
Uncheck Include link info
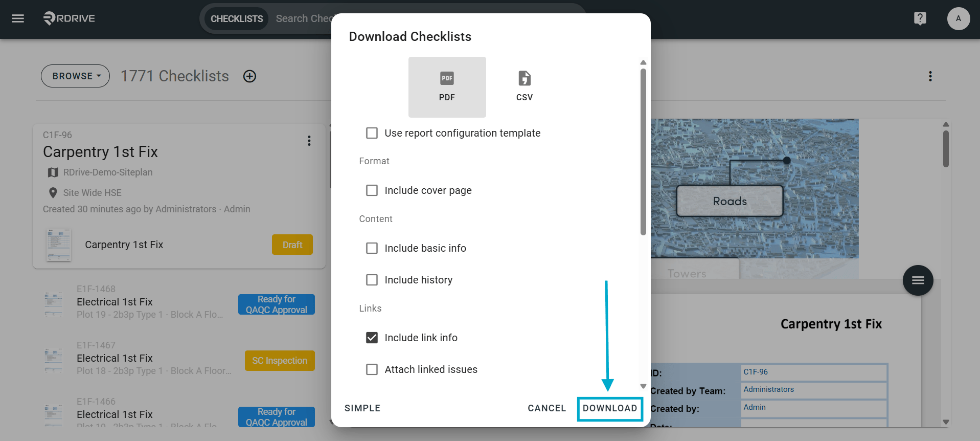(372, 338)
